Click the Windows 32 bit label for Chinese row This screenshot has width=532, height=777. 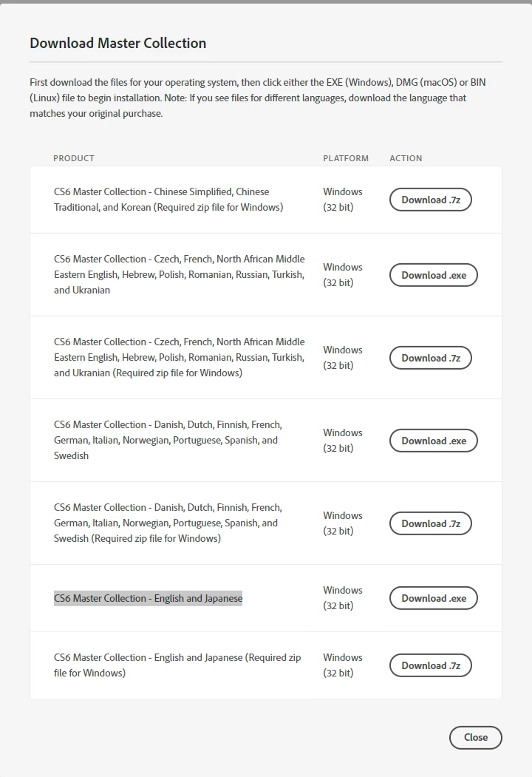342,200
